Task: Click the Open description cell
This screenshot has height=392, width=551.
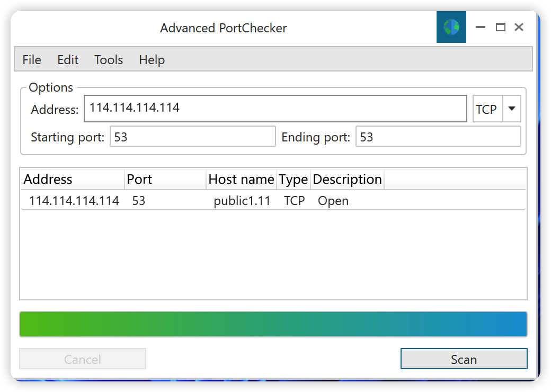Action: [x=333, y=201]
